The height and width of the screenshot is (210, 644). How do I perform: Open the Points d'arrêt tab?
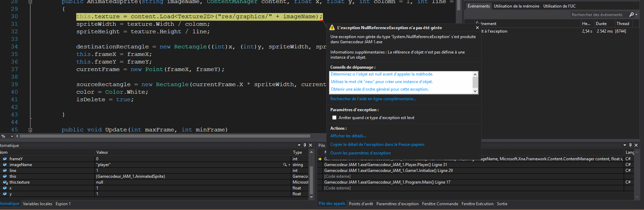(361, 204)
